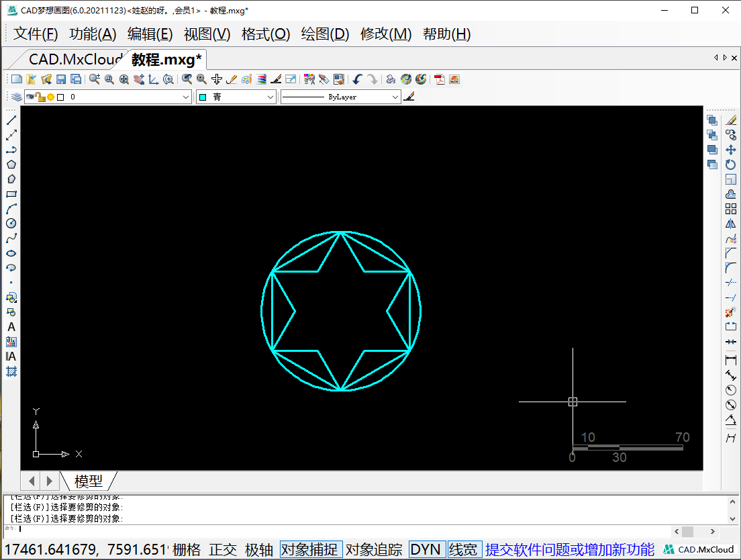
Task: Click the Save As double-floppy icon
Action: tap(76, 79)
